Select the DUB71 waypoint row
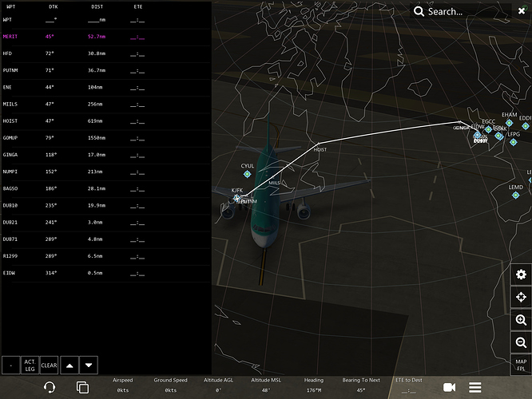Image resolution: width=532 pixels, height=399 pixels. [106, 239]
